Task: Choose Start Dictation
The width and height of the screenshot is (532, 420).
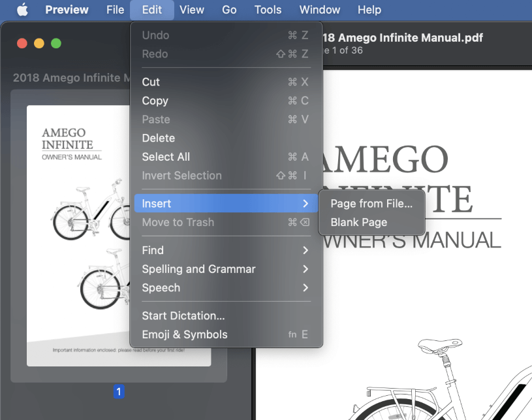Action: (x=226, y=315)
